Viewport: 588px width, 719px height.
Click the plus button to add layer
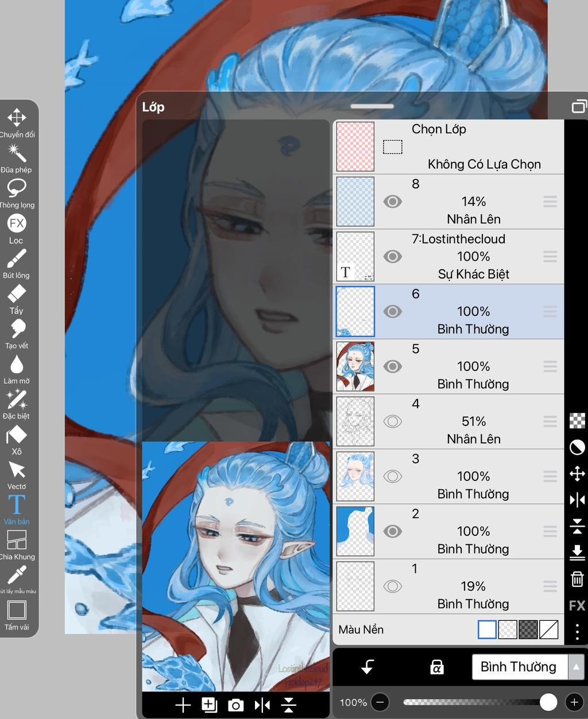[x=183, y=705]
